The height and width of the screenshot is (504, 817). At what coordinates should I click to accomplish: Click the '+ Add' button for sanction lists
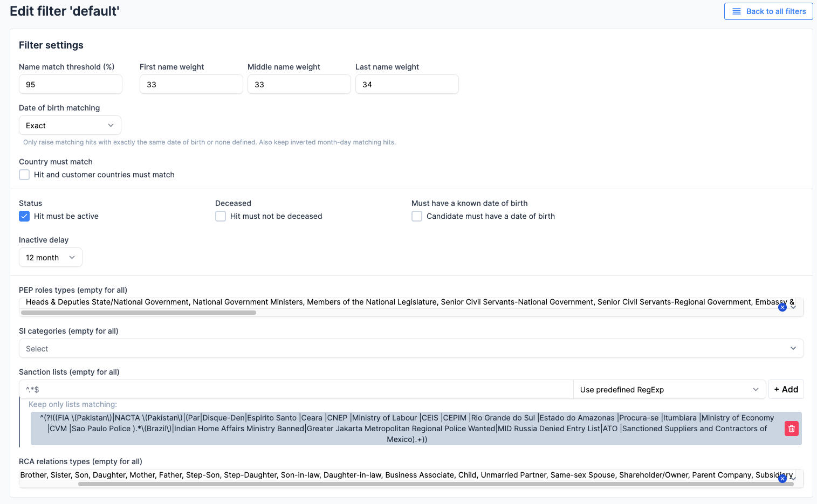pyautogui.click(x=786, y=389)
